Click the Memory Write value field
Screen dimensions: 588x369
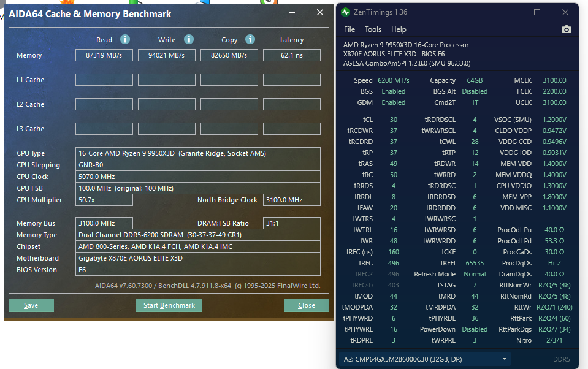coord(167,55)
